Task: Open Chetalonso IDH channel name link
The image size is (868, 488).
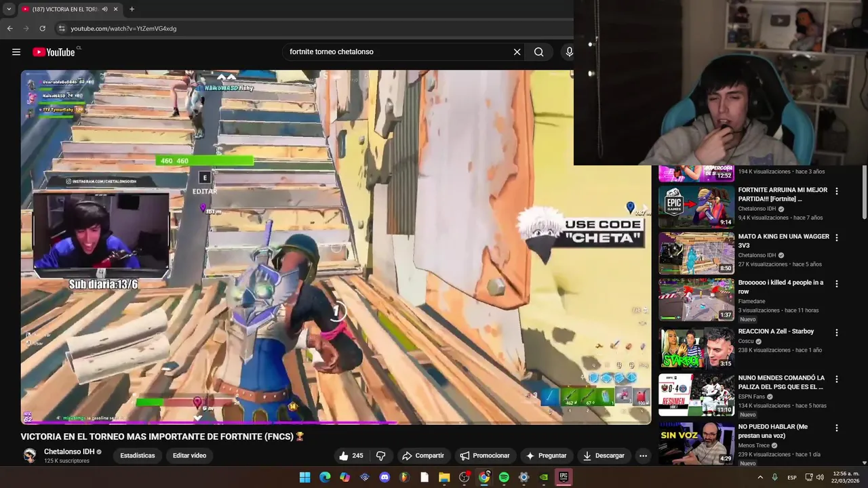Action: 69,452
